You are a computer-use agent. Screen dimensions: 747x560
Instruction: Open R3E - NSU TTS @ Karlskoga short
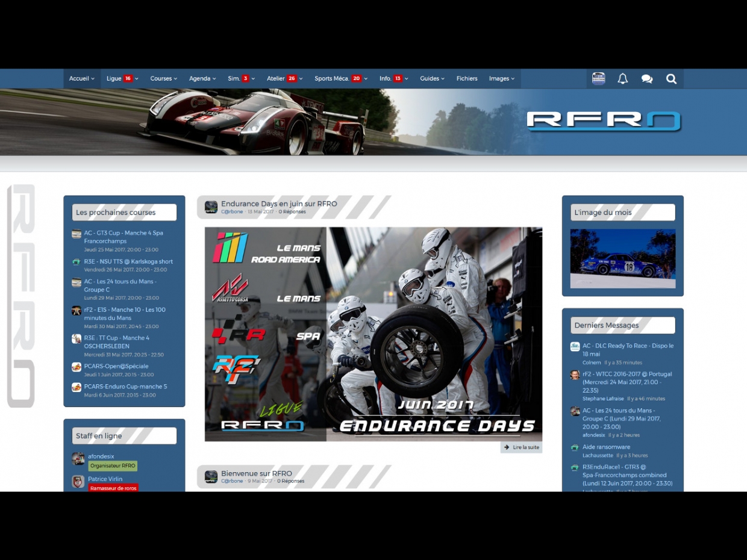click(128, 262)
